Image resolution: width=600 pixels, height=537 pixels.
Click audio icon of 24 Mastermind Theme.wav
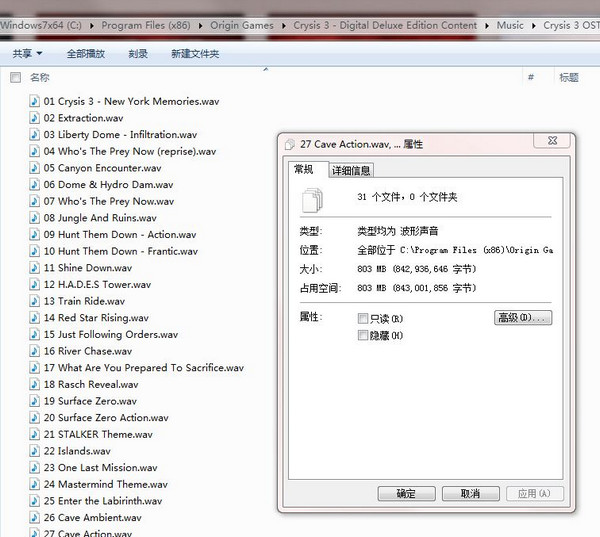click(x=34, y=484)
